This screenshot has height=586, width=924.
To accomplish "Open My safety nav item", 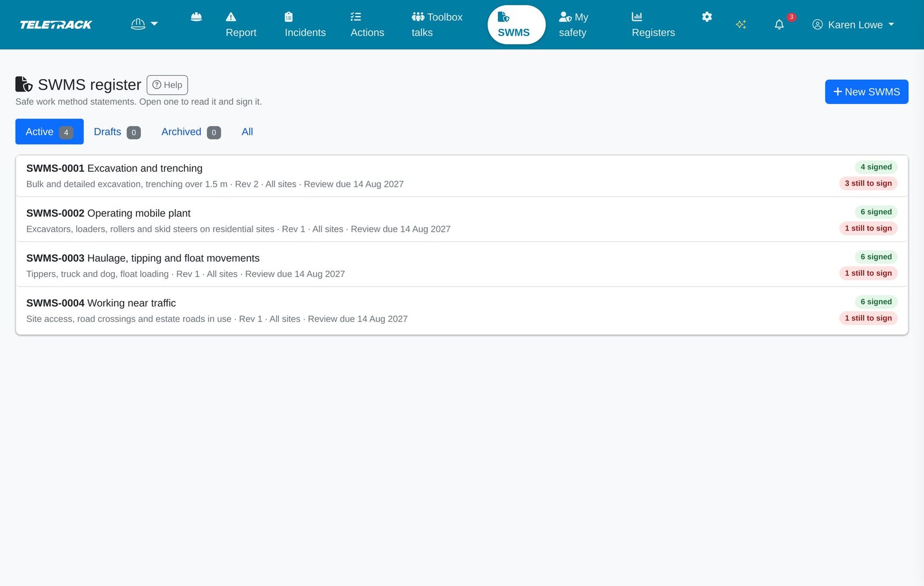I will click(x=573, y=25).
